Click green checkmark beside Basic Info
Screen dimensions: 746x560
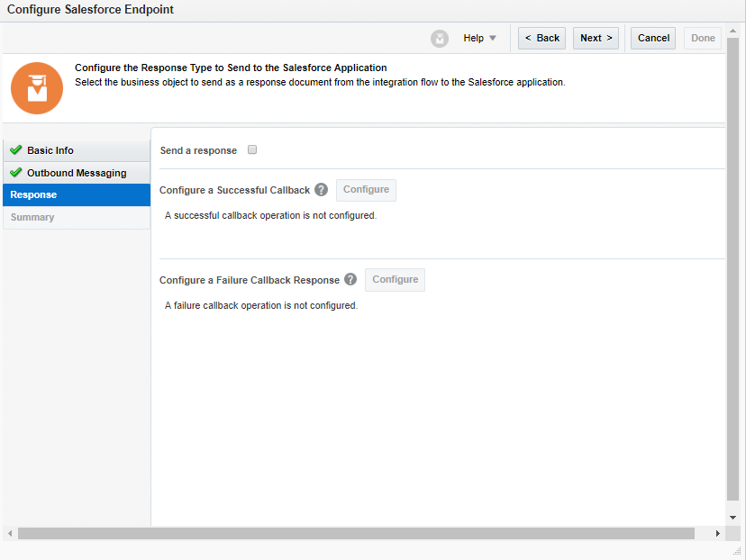coord(16,149)
